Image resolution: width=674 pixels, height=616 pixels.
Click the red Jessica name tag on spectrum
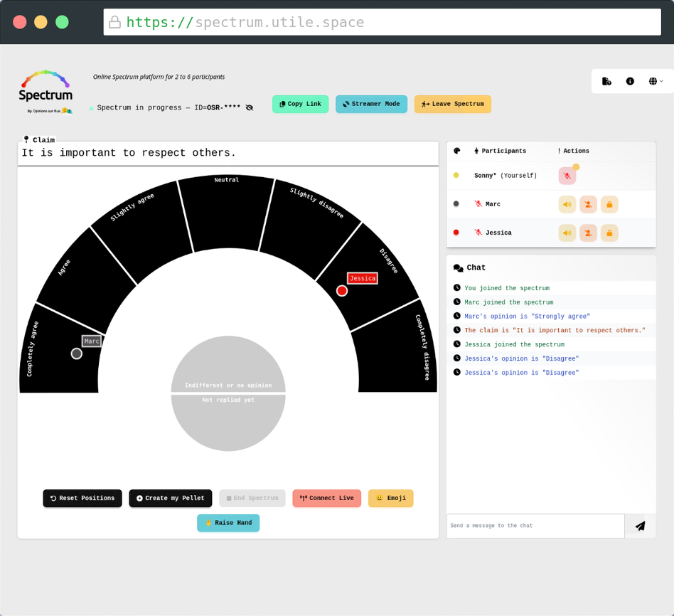[x=363, y=278]
